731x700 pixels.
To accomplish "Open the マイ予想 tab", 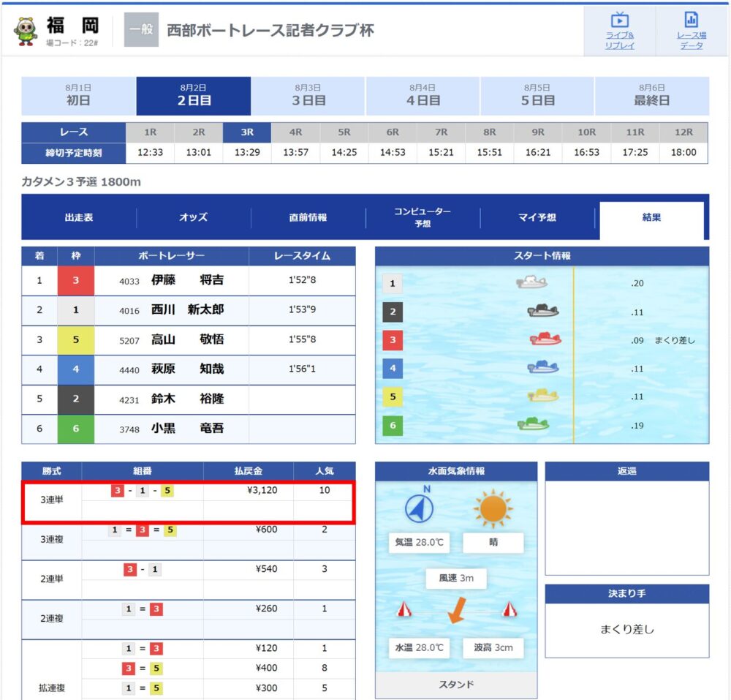I will [x=537, y=217].
